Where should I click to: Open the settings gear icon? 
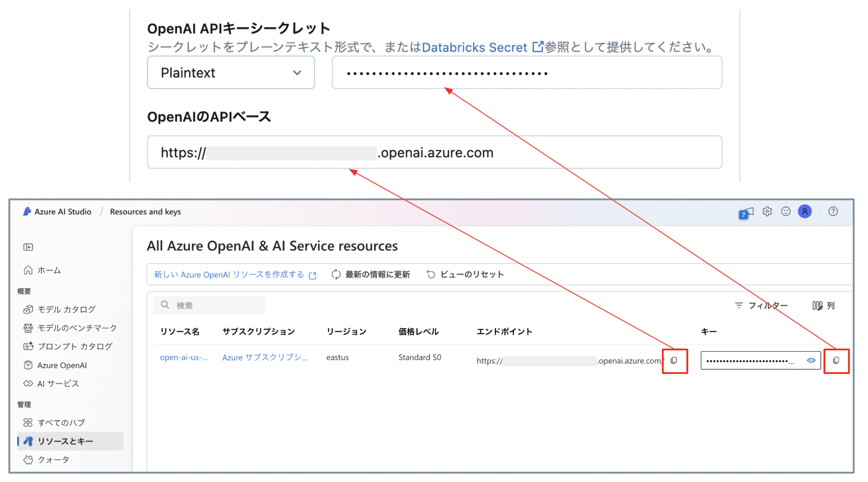pos(767,211)
